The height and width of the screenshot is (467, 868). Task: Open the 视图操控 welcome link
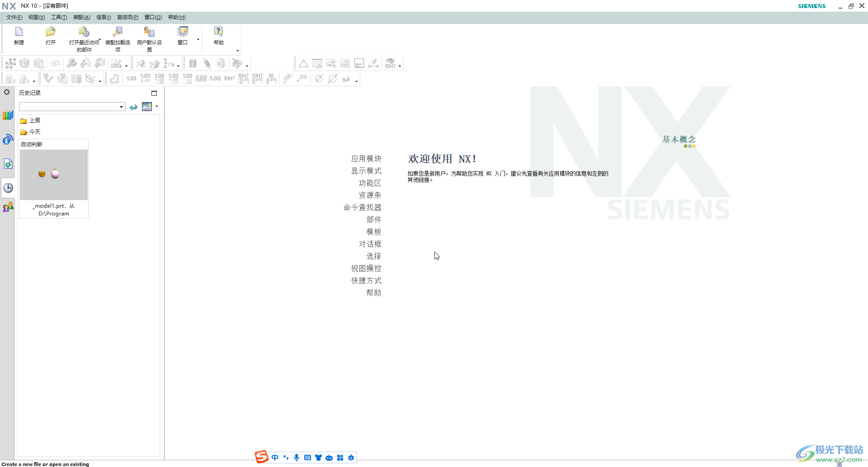[x=366, y=268]
